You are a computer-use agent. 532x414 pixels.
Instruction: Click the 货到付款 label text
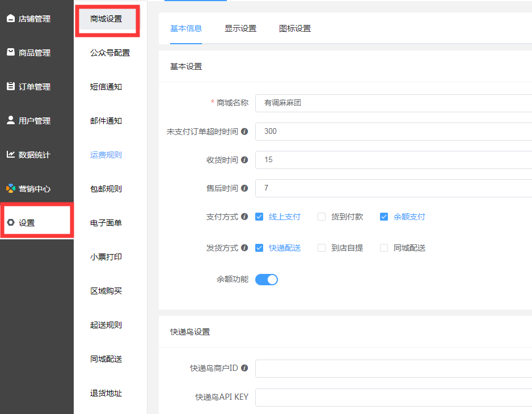347,217
